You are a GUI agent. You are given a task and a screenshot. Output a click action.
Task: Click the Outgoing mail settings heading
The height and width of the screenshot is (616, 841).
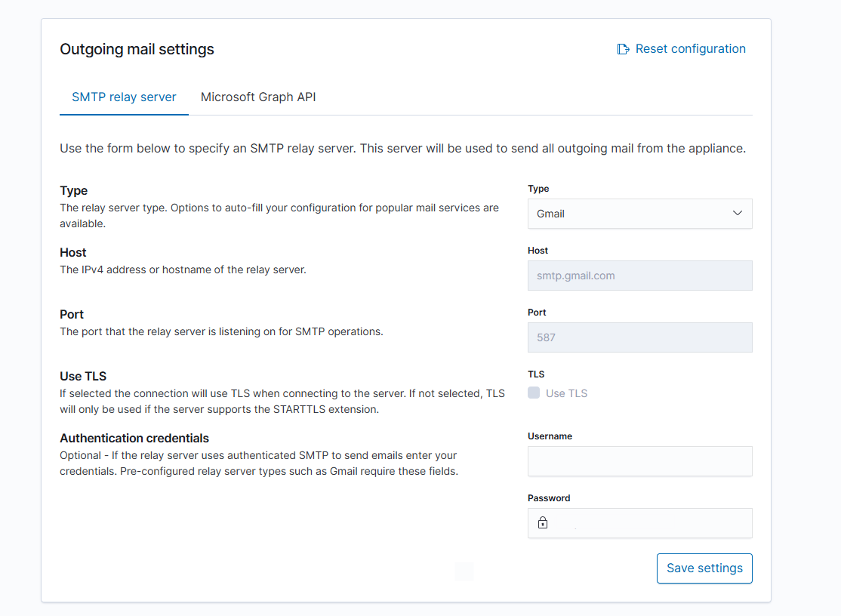(x=137, y=49)
